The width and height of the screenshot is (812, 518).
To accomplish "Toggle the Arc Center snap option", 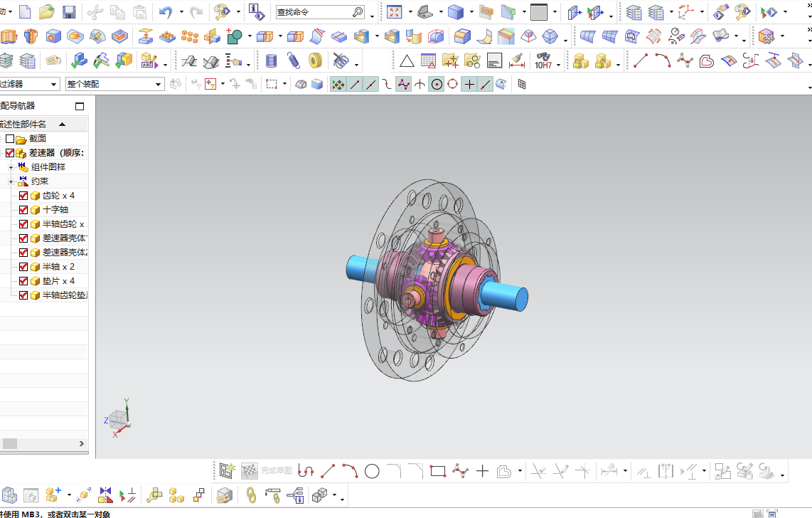I will (x=437, y=84).
